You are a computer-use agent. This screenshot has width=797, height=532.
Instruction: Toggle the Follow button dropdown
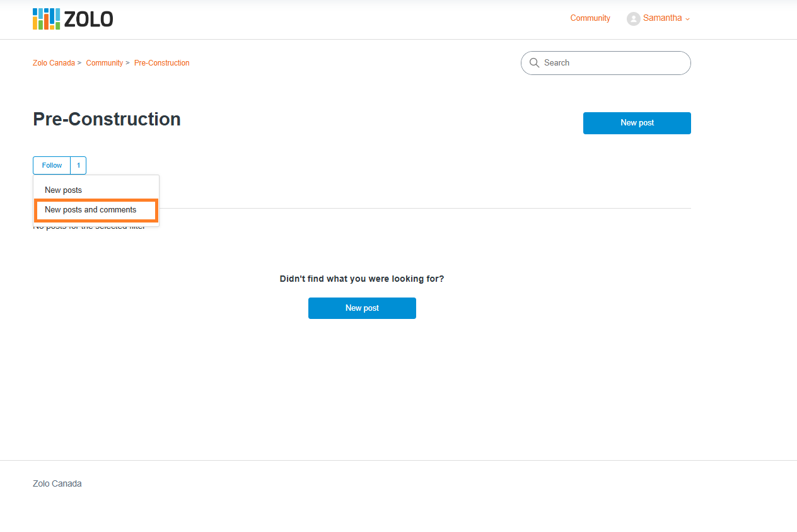pos(52,165)
